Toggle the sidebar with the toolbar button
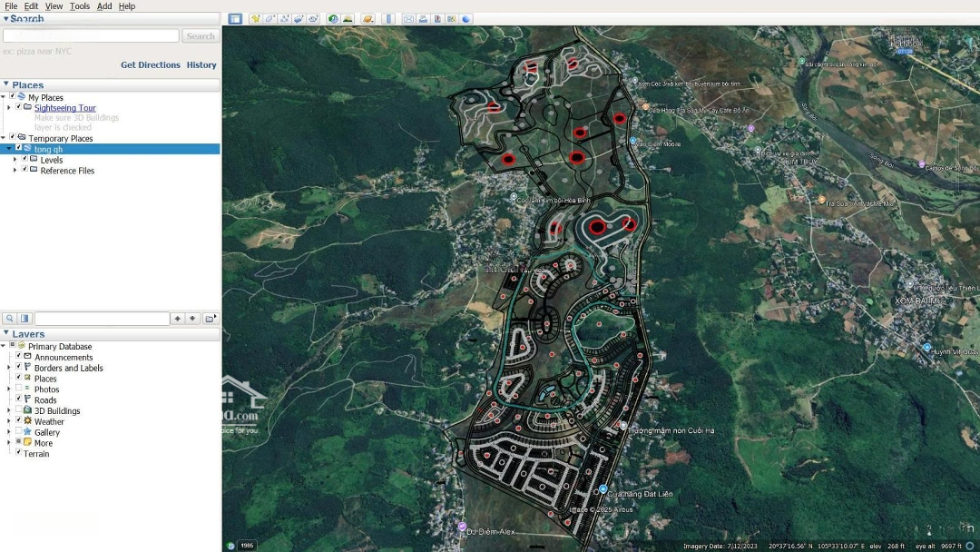Screen dimensions: 980x552 point(235,19)
